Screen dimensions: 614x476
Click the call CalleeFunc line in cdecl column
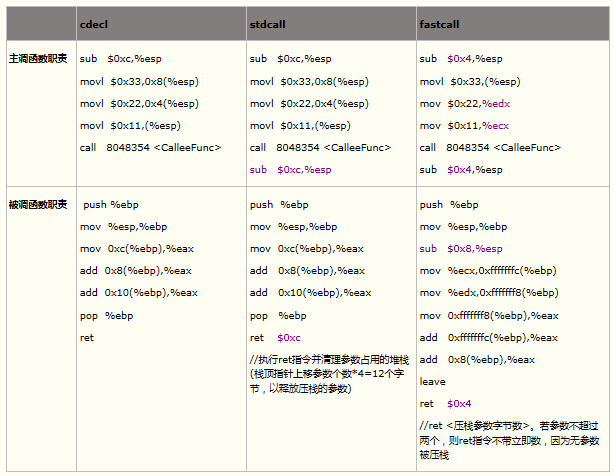tap(150, 147)
